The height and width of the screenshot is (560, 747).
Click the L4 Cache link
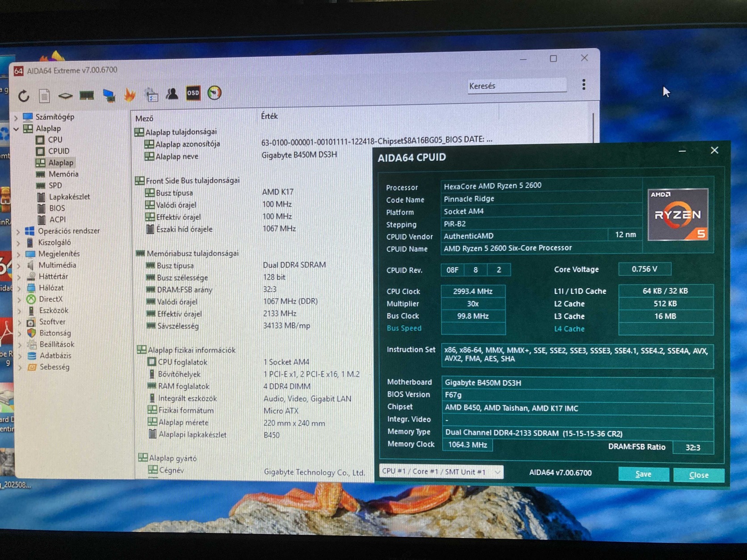[569, 329]
